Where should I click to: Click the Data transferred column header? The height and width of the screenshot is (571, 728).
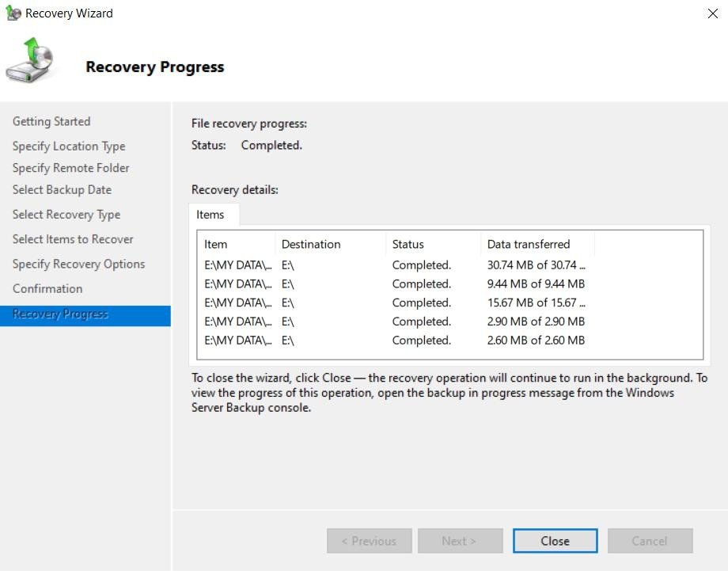tap(537, 245)
